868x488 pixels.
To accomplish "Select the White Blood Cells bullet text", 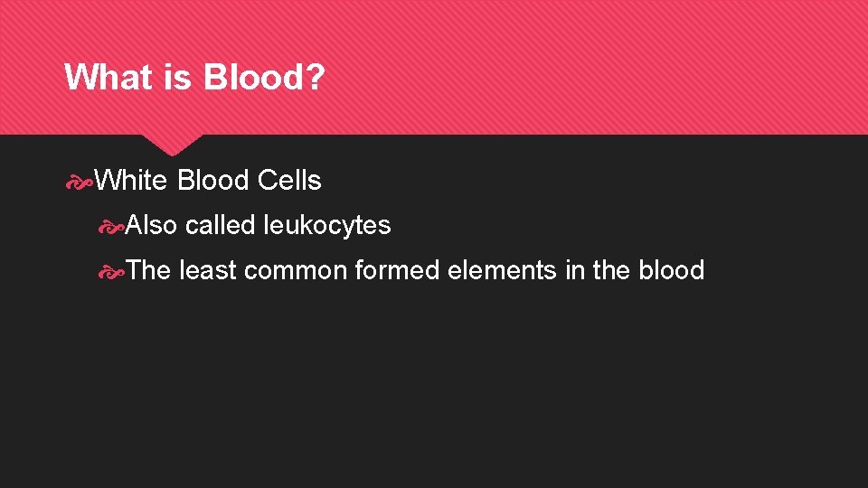I will click(x=208, y=180).
